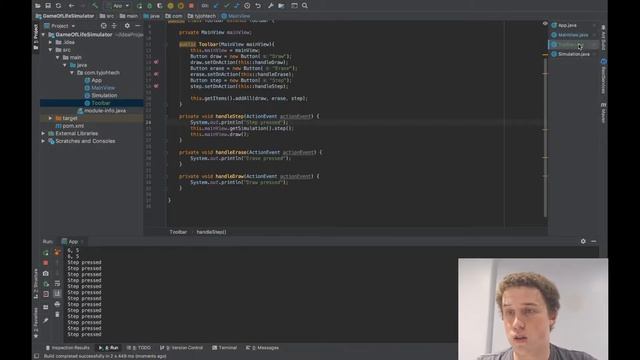Select MainView breadcrumb in navigation bar

coord(236,16)
